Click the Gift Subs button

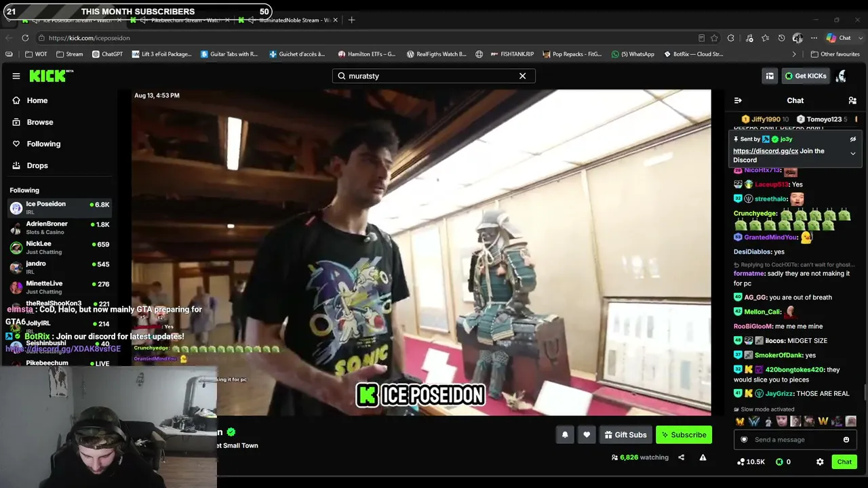625,435
